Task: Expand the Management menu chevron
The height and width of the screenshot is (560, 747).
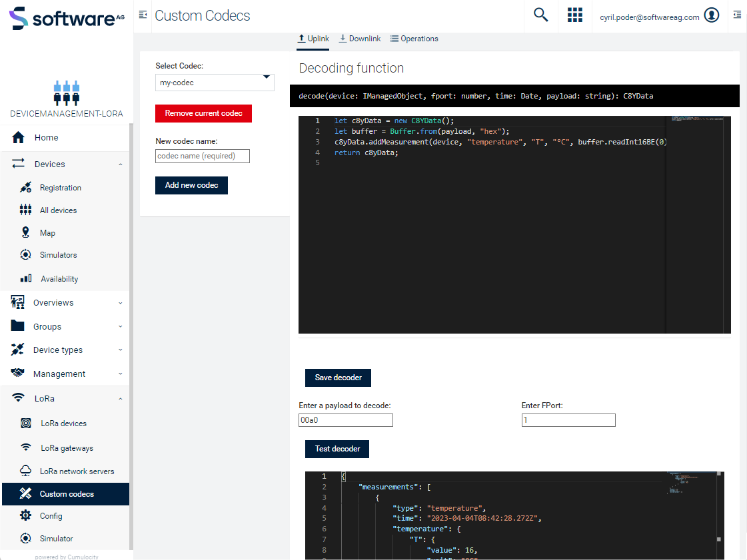Action: [x=120, y=374]
